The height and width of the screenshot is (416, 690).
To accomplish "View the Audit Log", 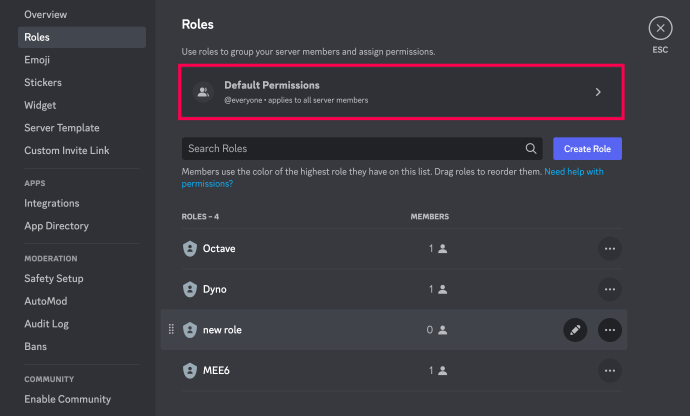I will pyautogui.click(x=46, y=324).
